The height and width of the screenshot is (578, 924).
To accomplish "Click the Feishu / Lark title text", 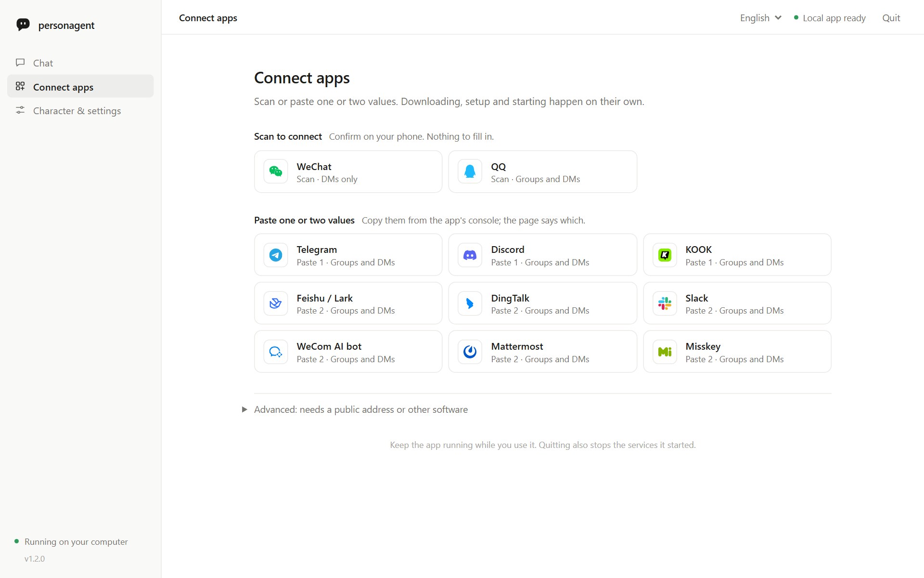I will [324, 298].
